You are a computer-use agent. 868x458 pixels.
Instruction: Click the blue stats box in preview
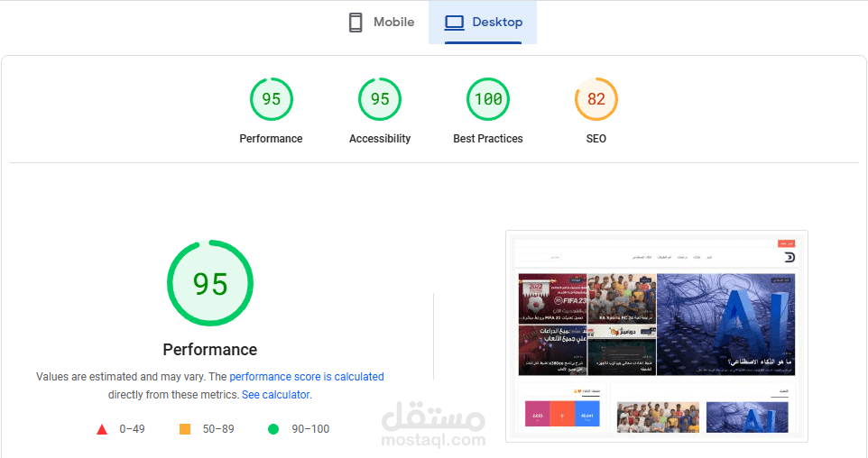[x=587, y=414]
